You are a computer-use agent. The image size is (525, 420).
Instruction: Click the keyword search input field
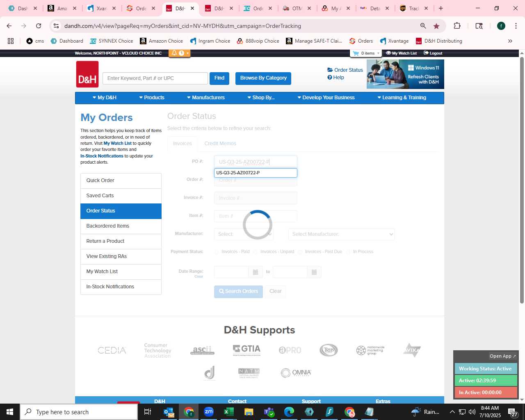[x=155, y=78]
